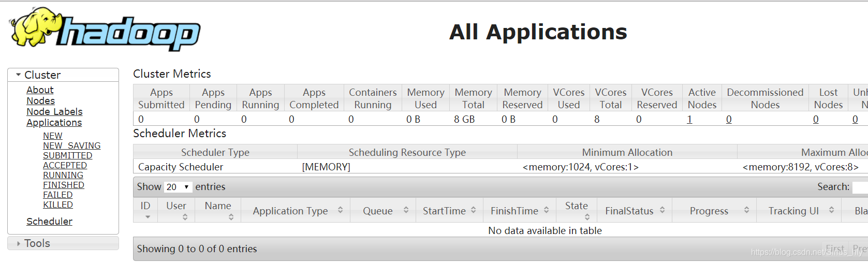Image resolution: width=868 pixels, height=262 pixels.
Task: Click the Active Nodes count link 1
Action: click(689, 120)
